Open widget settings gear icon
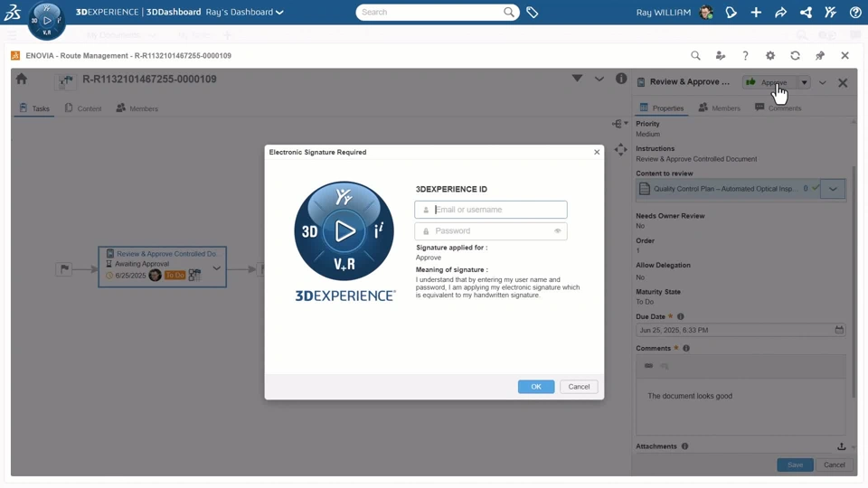868x488 pixels. point(770,55)
